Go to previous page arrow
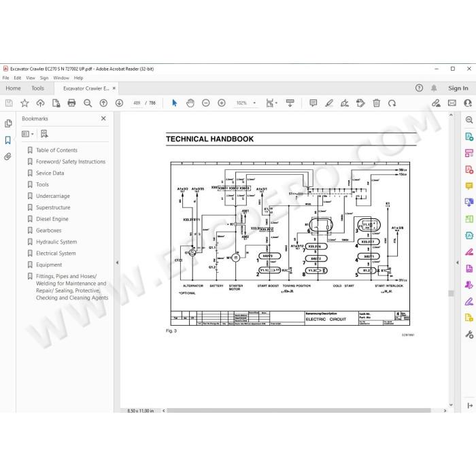Screen dimensions: 476x476 click(x=103, y=103)
